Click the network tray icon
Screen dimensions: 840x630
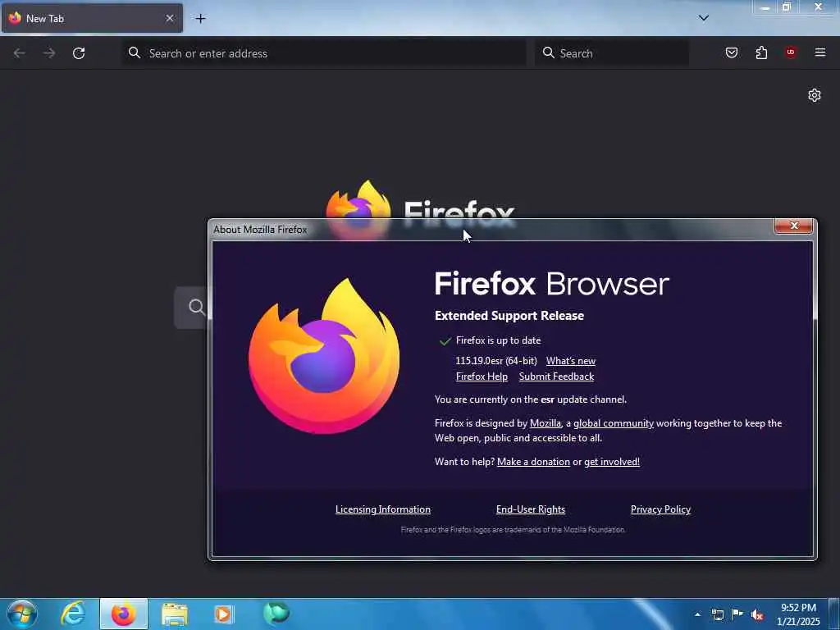point(717,614)
